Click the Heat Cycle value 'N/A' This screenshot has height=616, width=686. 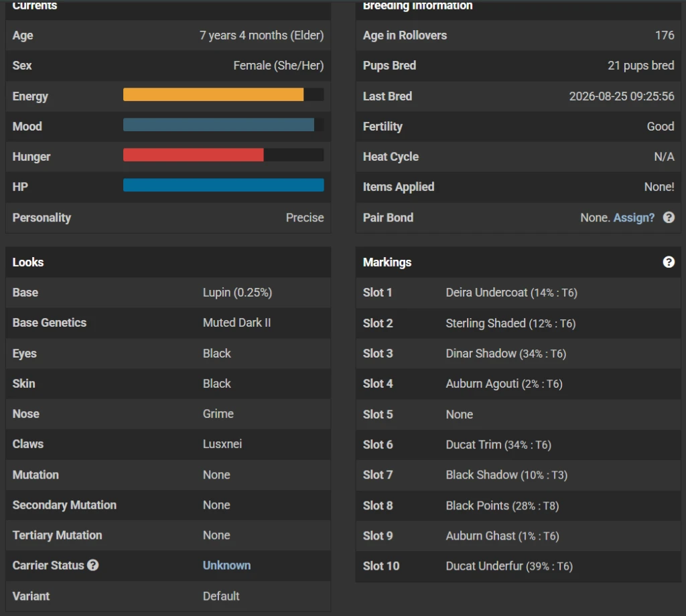(664, 157)
